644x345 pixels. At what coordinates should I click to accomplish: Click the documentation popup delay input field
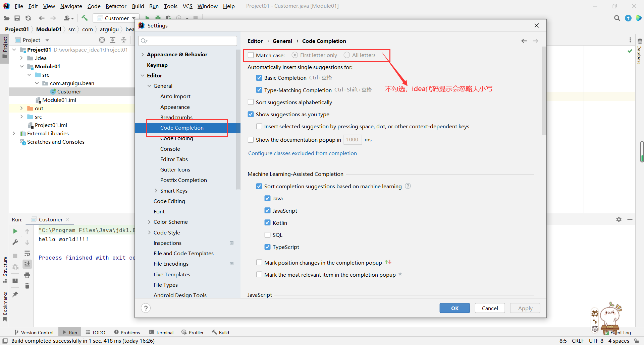(352, 139)
